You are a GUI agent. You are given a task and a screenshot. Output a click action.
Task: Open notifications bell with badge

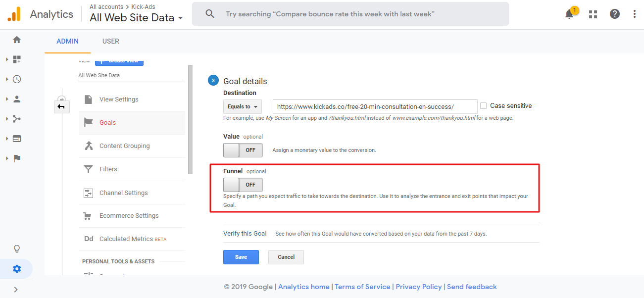click(570, 14)
